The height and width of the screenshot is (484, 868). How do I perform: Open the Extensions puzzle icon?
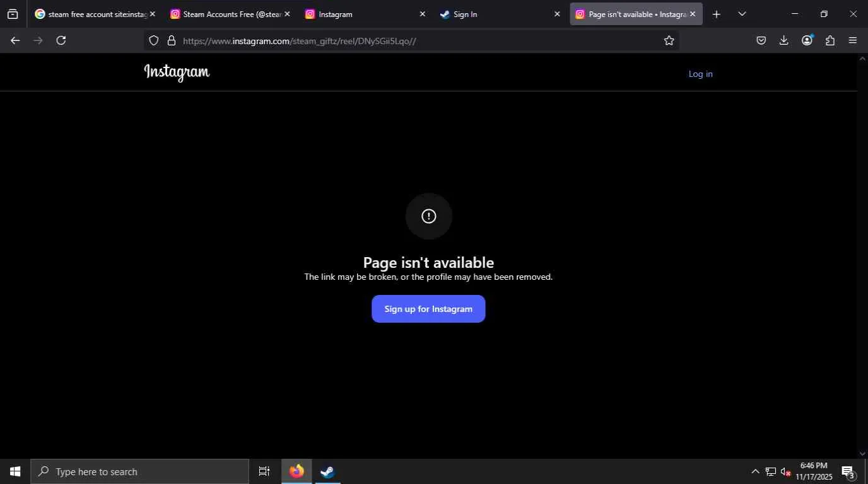(830, 40)
